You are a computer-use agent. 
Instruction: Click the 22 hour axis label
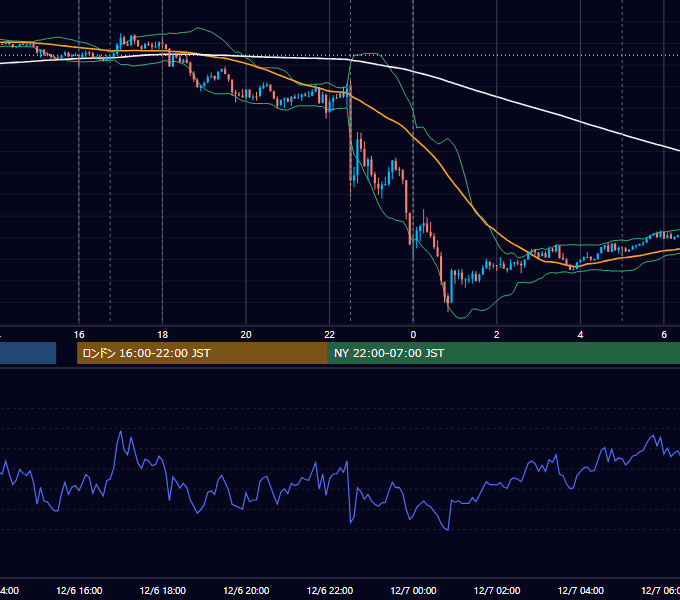point(330,335)
